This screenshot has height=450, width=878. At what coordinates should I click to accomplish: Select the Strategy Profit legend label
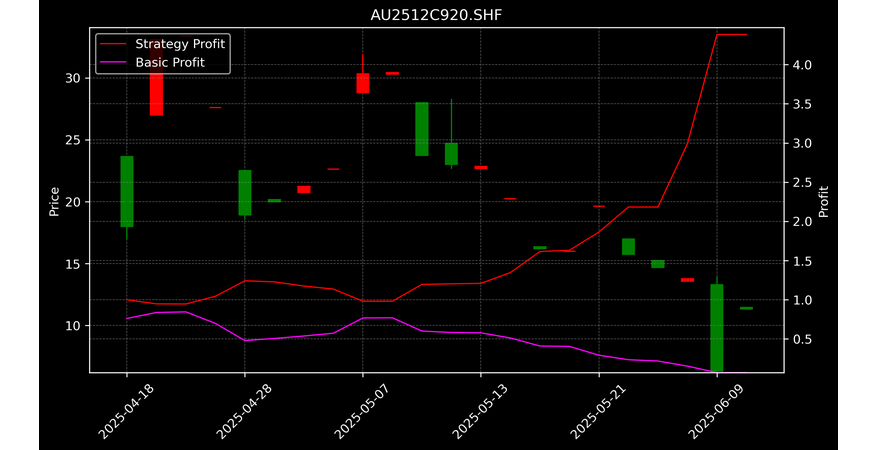click(x=180, y=44)
